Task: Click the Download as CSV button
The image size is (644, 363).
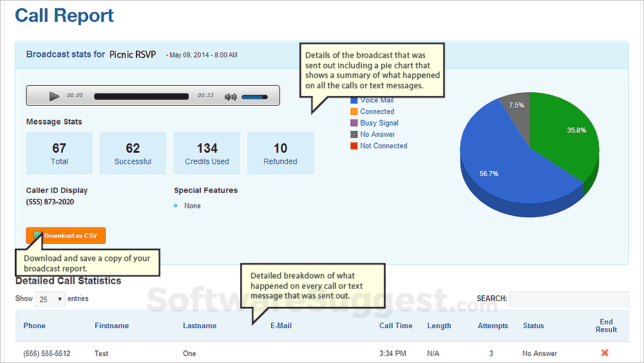Action: pyautogui.click(x=66, y=235)
